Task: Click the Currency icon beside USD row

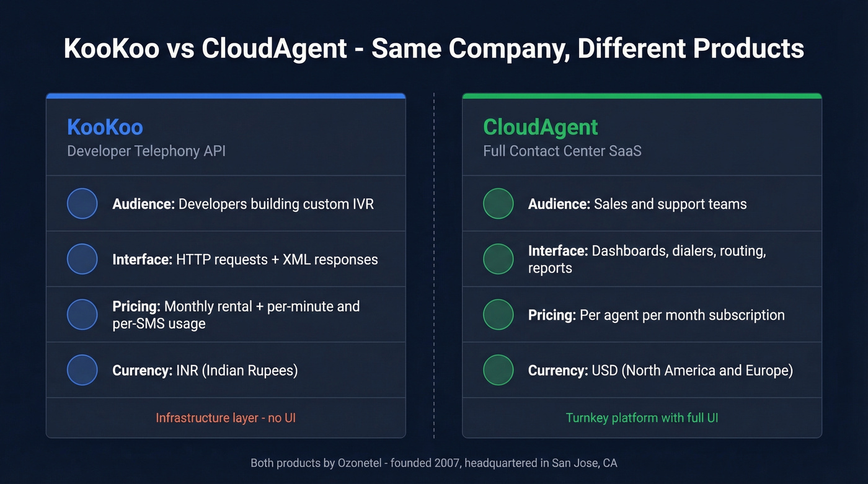Action: pyautogui.click(x=498, y=370)
